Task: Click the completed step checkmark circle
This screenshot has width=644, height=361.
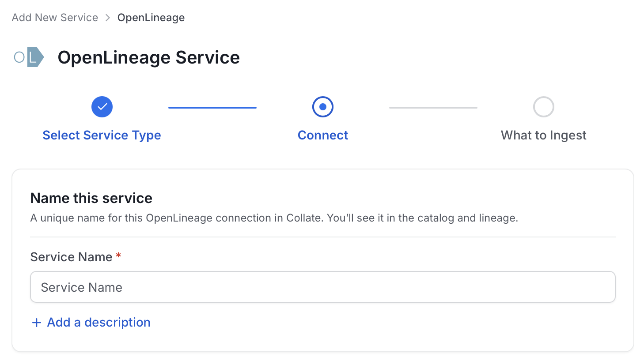Action: click(102, 107)
